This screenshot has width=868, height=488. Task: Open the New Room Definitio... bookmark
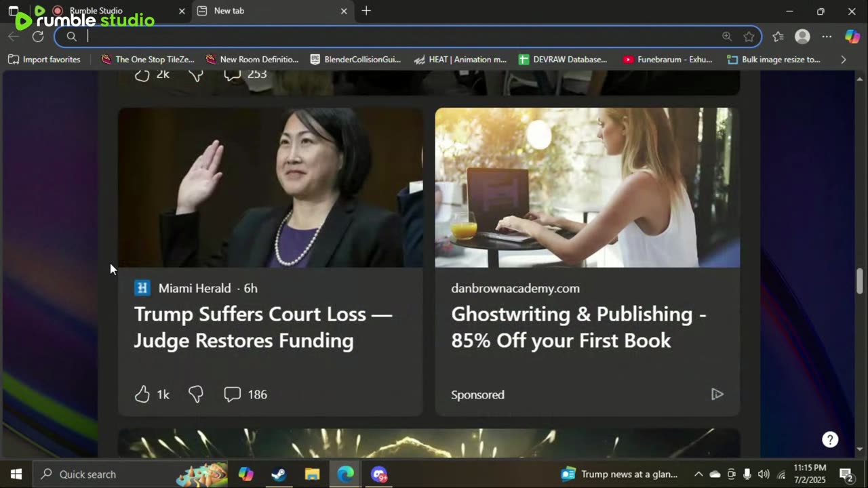click(252, 60)
